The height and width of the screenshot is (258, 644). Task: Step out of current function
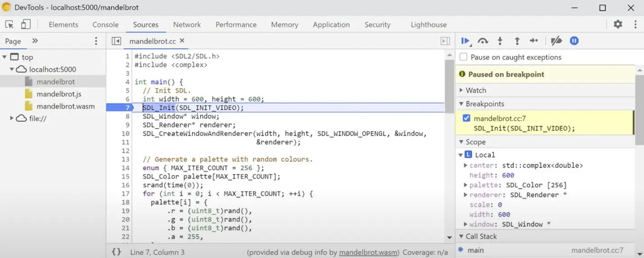click(517, 41)
